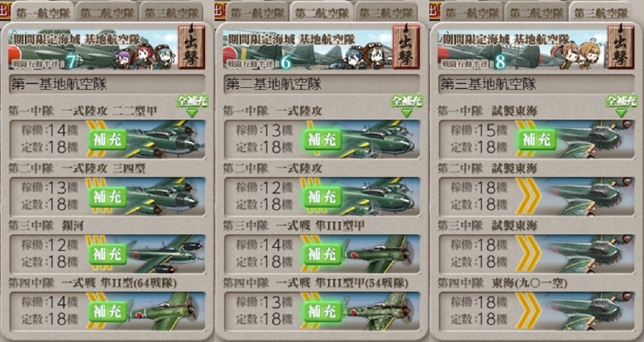
Task: Edit the 第一基地航空隊 name field
Action: [107, 84]
